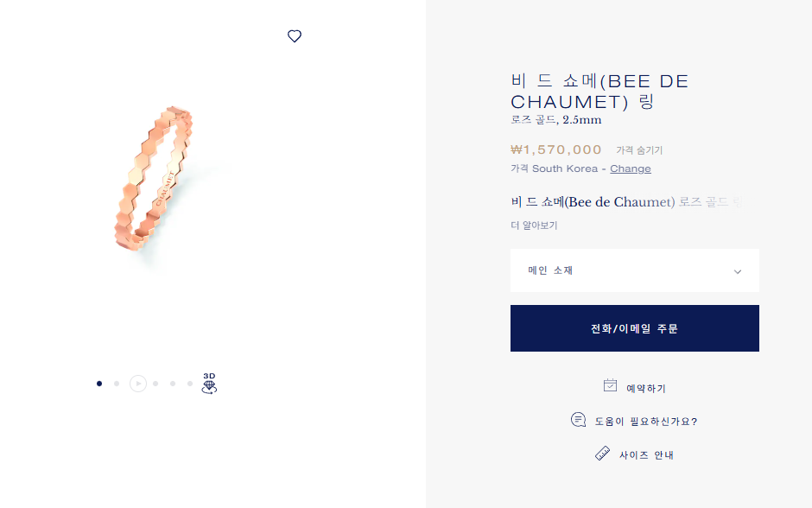812x508 pixels.
Task: Select the last carousel dot before 3D
Action: [x=190, y=384]
